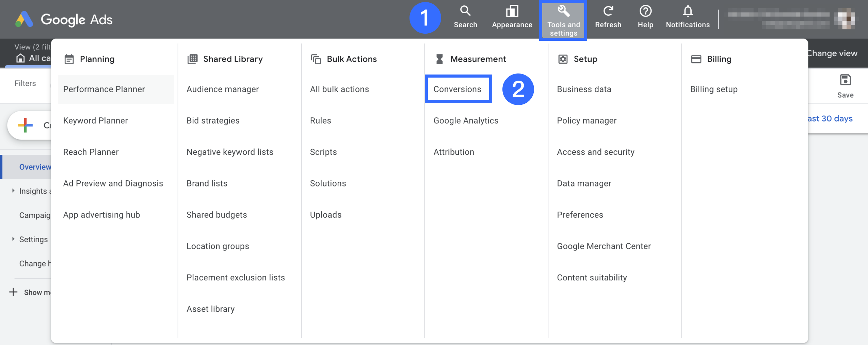Click Tools and settings wrench icon
The image size is (868, 345).
click(563, 11)
